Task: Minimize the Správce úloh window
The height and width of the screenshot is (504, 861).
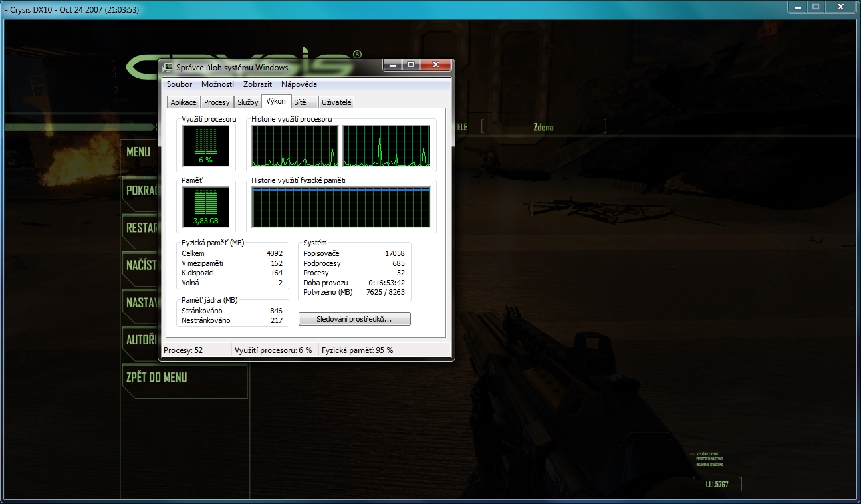Action: (x=393, y=65)
